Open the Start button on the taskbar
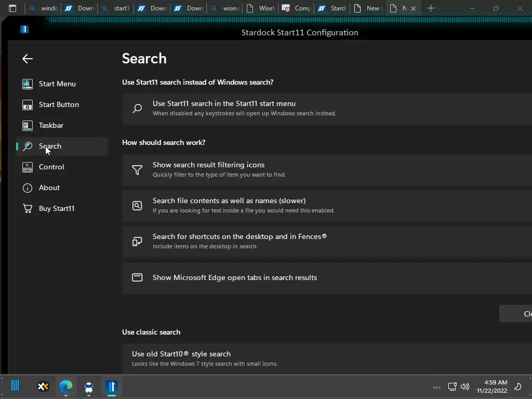 15,386
